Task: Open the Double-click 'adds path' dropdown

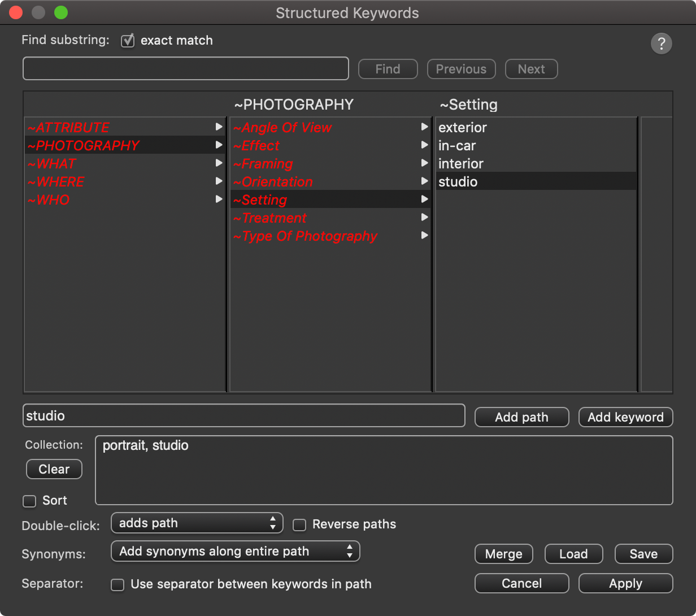Action: click(x=197, y=523)
